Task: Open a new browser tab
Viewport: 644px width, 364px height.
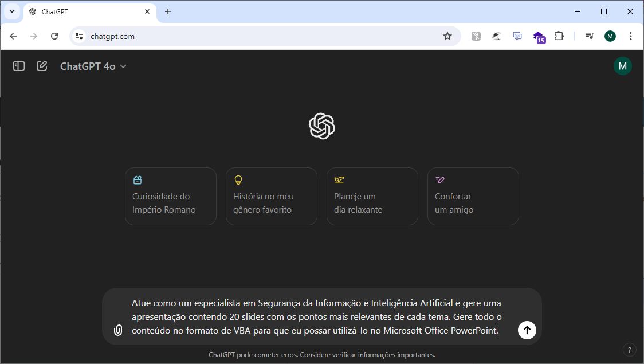Action: tap(167, 11)
